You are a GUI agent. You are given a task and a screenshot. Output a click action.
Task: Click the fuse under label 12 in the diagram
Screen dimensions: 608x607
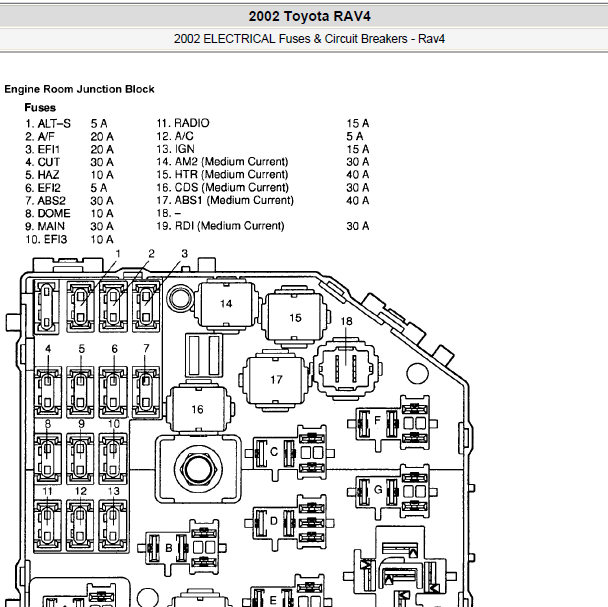[80, 526]
